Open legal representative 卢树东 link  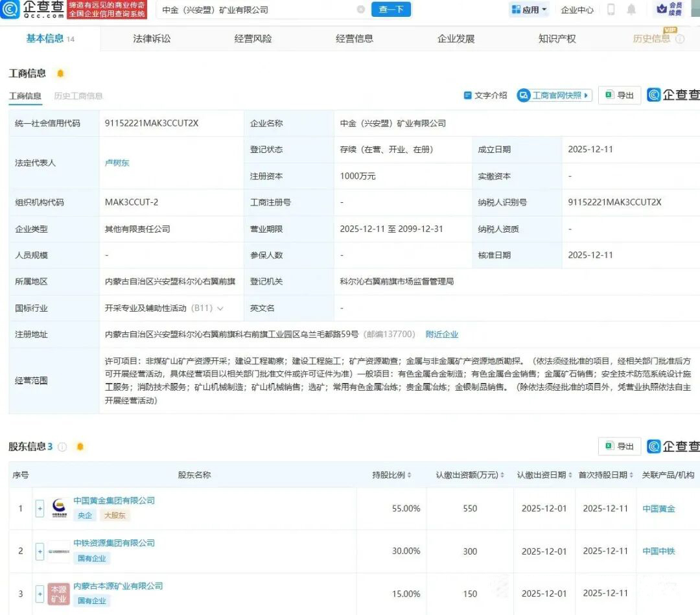point(117,163)
